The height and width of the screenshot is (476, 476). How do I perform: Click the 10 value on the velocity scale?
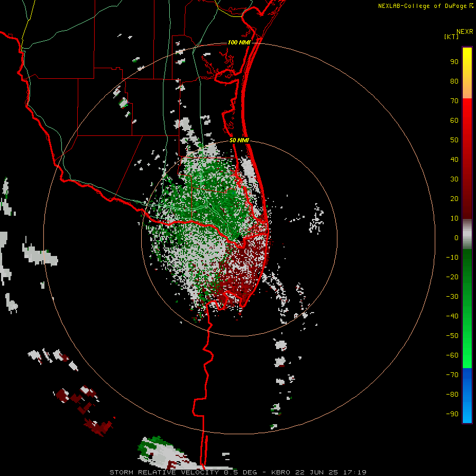(454, 218)
